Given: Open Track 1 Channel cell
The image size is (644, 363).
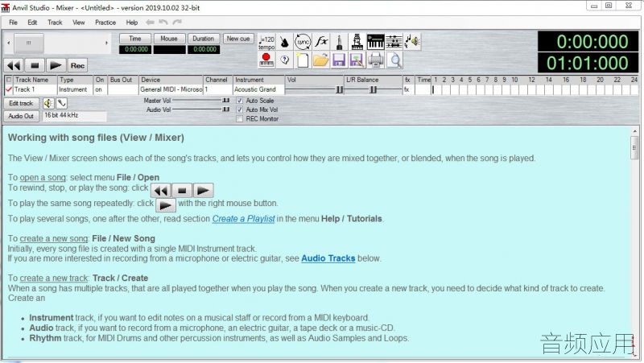Looking at the screenshot, I should point(218,89).
